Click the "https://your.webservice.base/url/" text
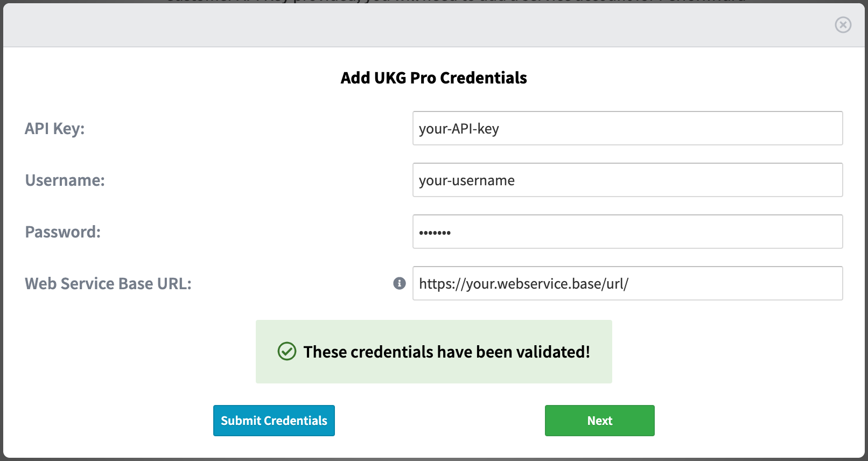The width and height of the screenshot is (868, 461). click(x=523, y=284)
